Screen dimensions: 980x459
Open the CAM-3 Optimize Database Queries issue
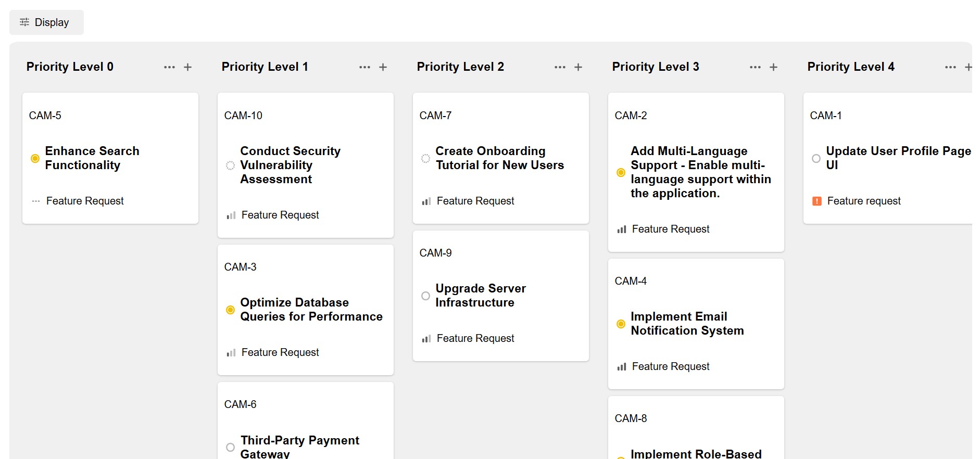[x=311, y=310]
